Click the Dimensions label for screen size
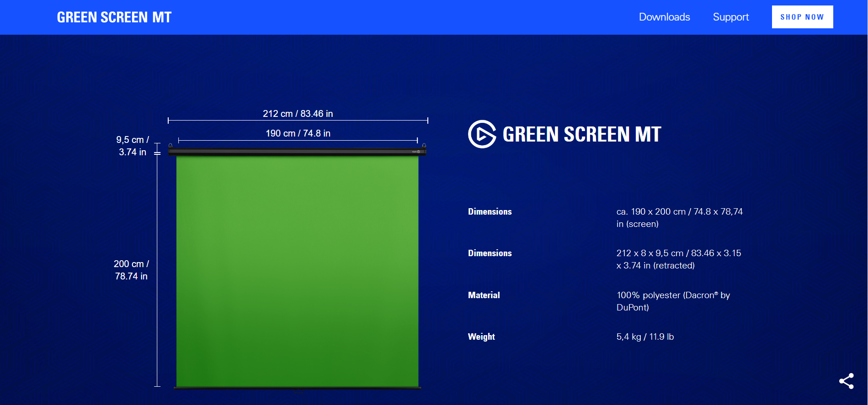This screenshot has width=868, height=405. 490,211
